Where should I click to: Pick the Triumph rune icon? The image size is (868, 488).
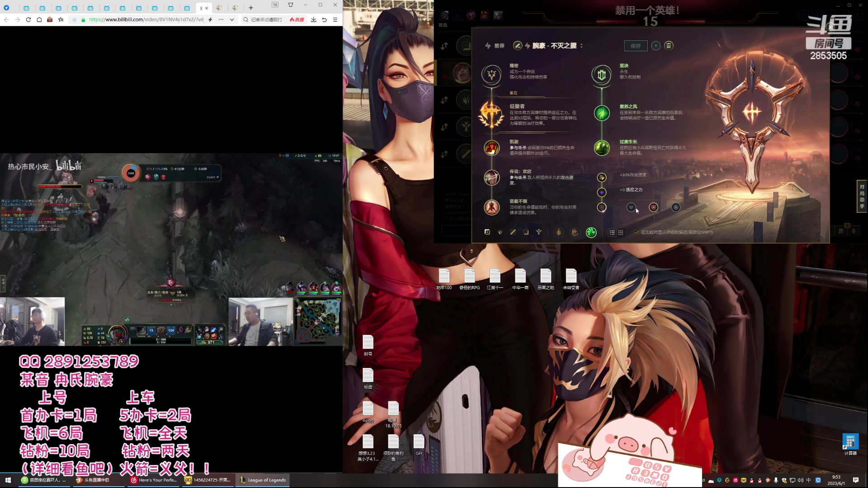[x=491, y=148]
